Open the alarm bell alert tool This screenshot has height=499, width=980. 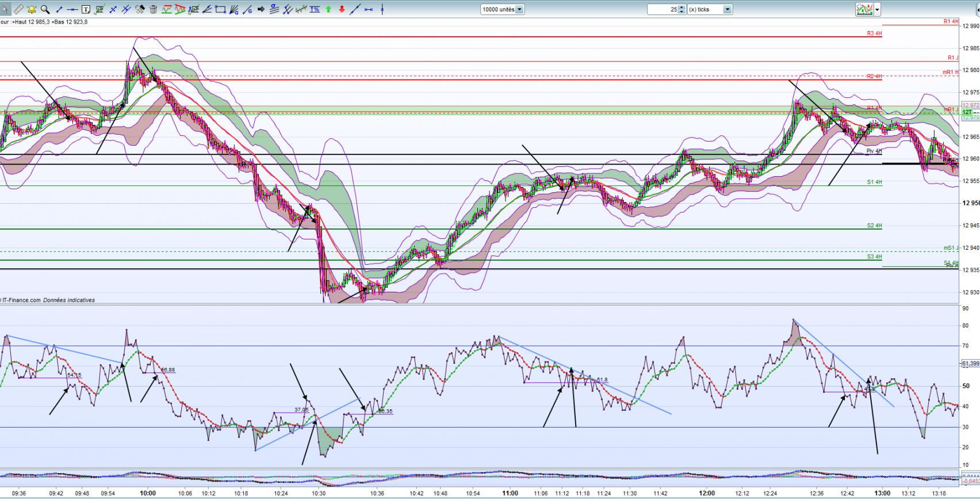click(32, 9)
